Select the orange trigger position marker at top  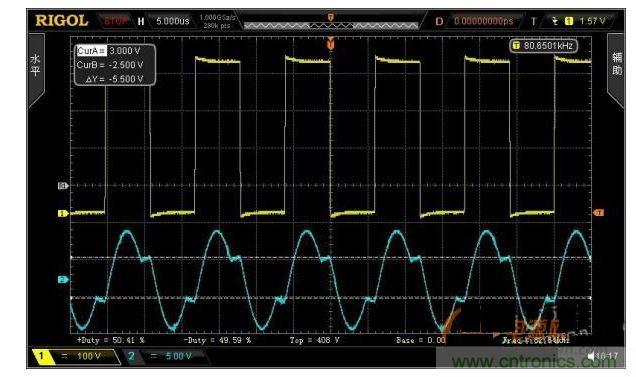[331, 17]
